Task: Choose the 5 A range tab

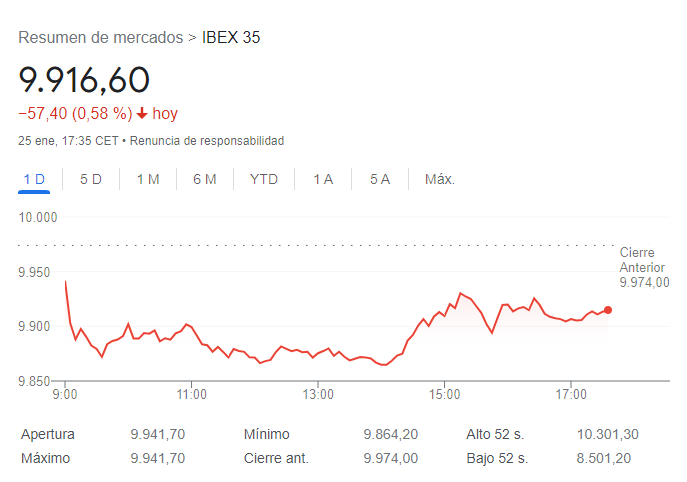Action: (x=380, y=179)
